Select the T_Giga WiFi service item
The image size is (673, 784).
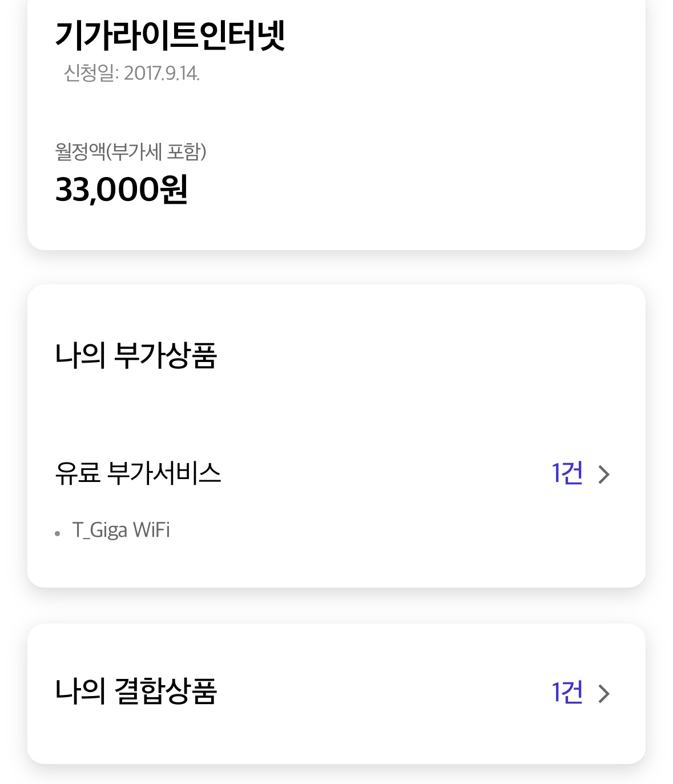[121, 530]
